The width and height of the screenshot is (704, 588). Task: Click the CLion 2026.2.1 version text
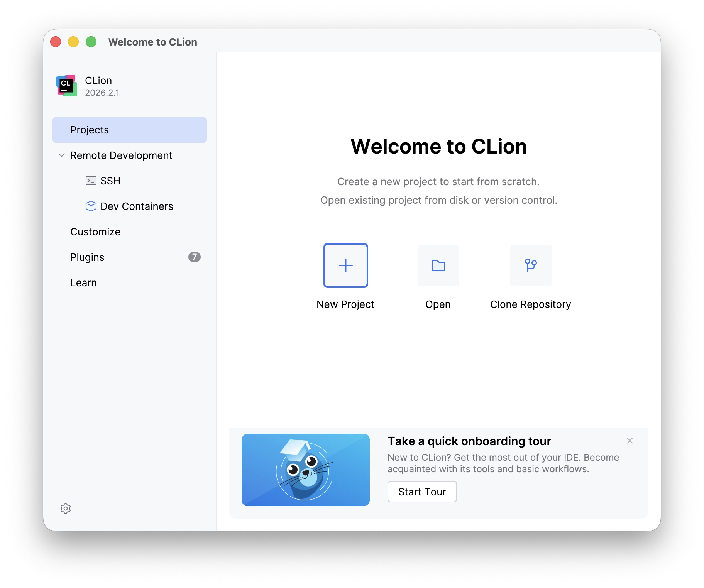[x=102, y=93]
